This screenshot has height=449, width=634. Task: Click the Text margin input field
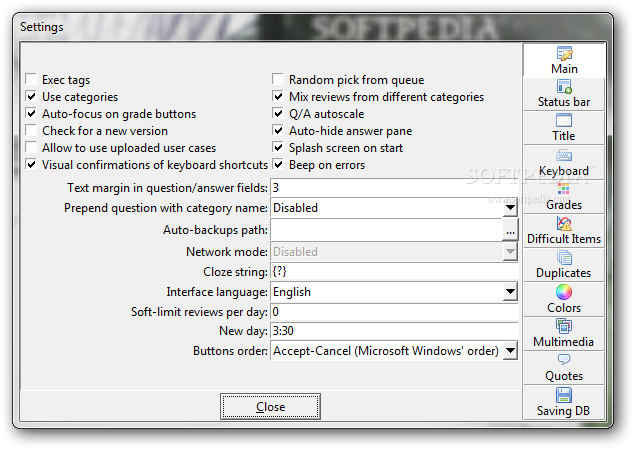(x=394, y=188)
